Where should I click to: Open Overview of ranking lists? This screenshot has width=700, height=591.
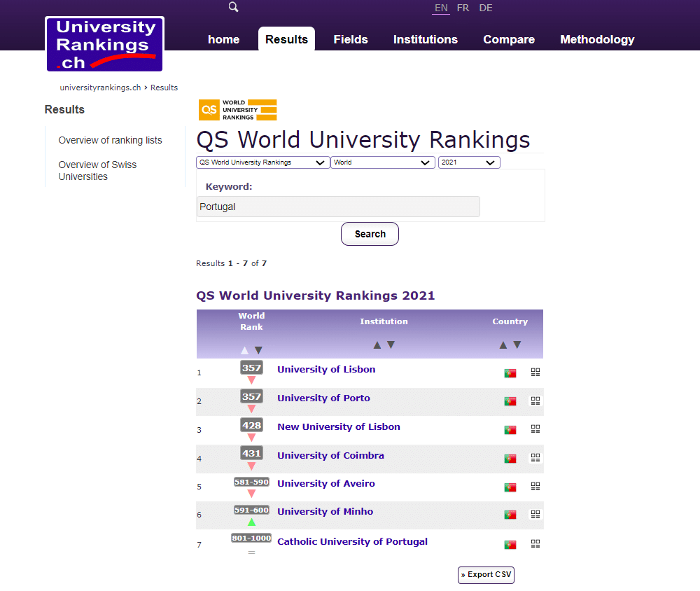pyautogui.click(x=111, y=140)
